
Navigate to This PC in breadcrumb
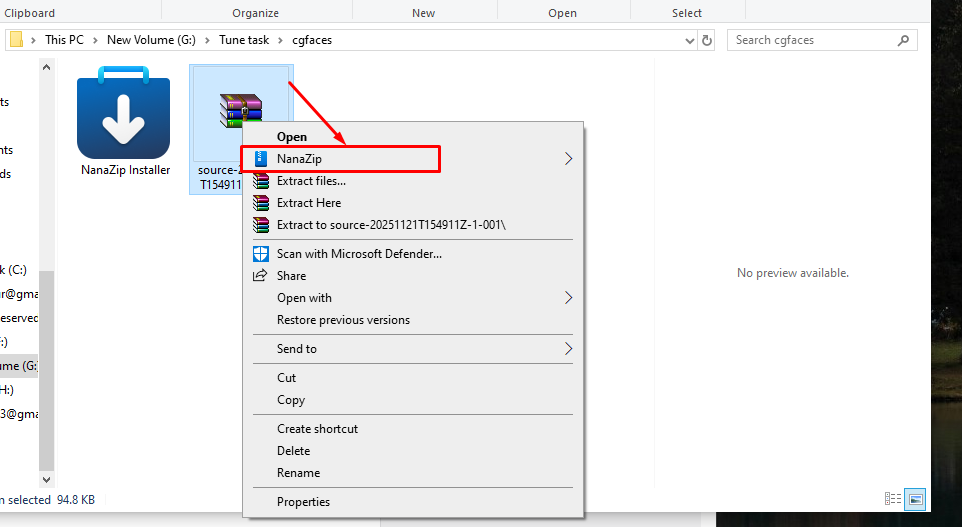pos(64,40)
